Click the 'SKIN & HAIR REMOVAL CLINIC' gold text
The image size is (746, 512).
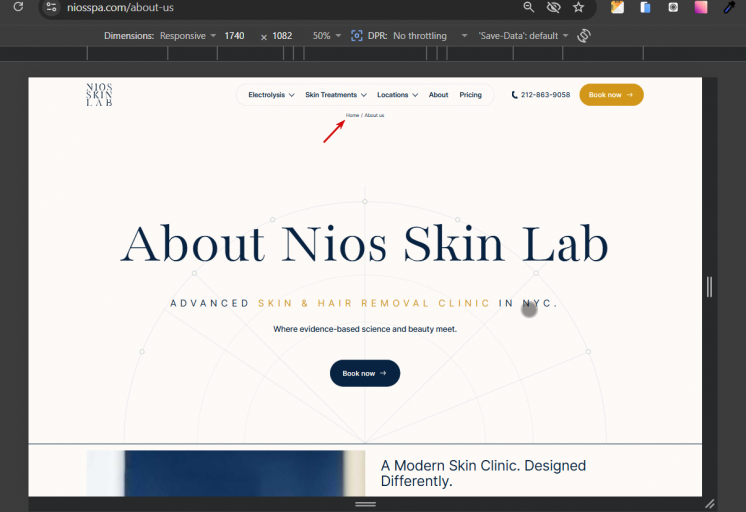pos(374,303)
